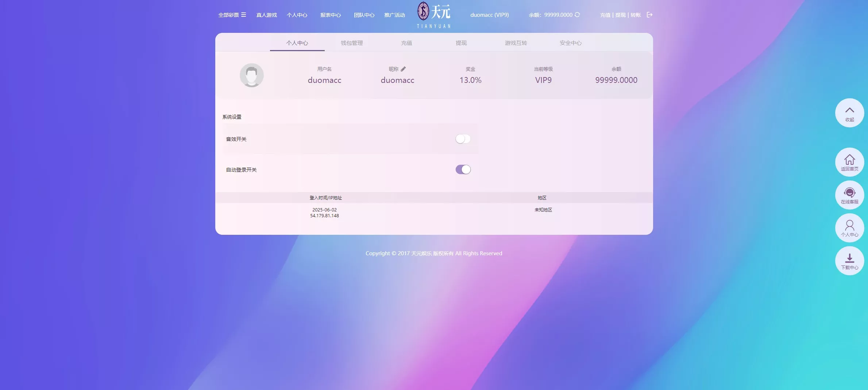This screenshot has height=390, width=868.
Task: Switch to the 钱包管理 wallet tab
Action: pos(352,43)
